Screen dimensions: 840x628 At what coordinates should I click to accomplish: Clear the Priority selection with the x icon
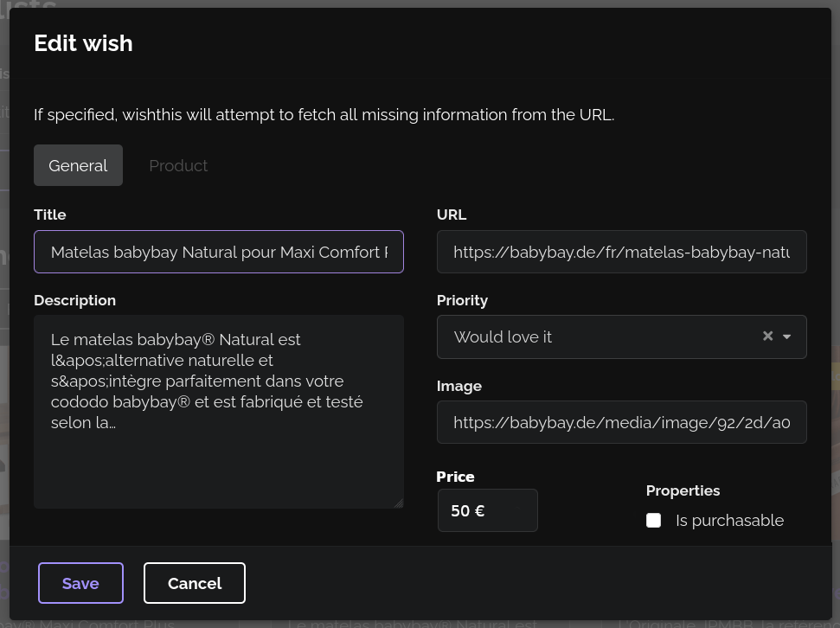(767, 336)
